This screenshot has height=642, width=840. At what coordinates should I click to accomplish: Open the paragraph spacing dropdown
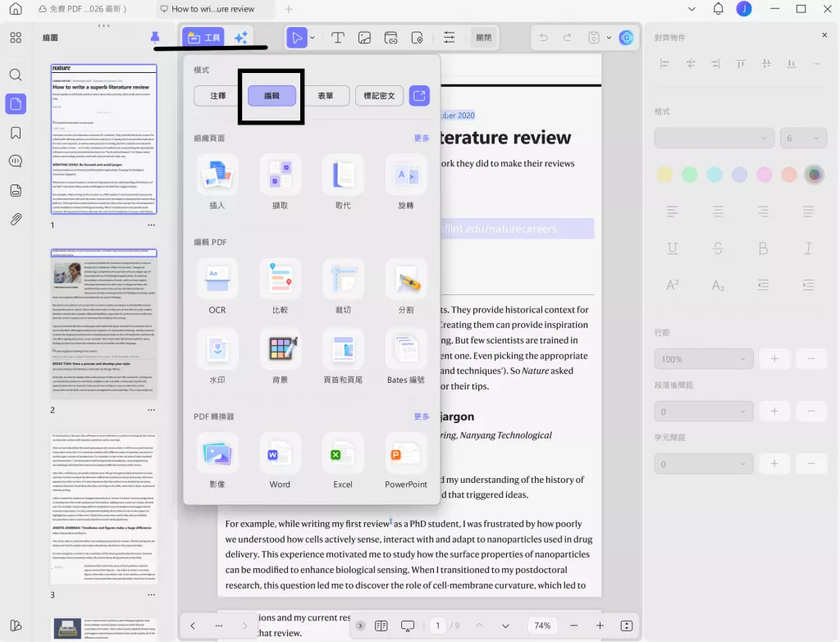[x=703, y=412]
